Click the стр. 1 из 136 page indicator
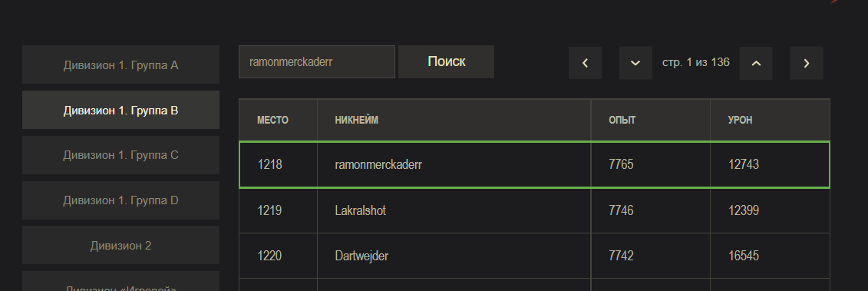 tap(696, 62)
